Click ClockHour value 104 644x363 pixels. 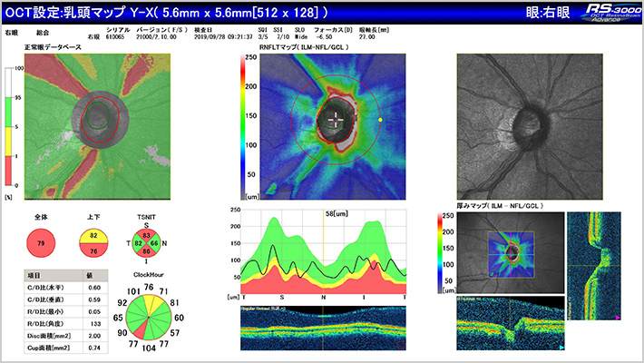click(149, 348)
